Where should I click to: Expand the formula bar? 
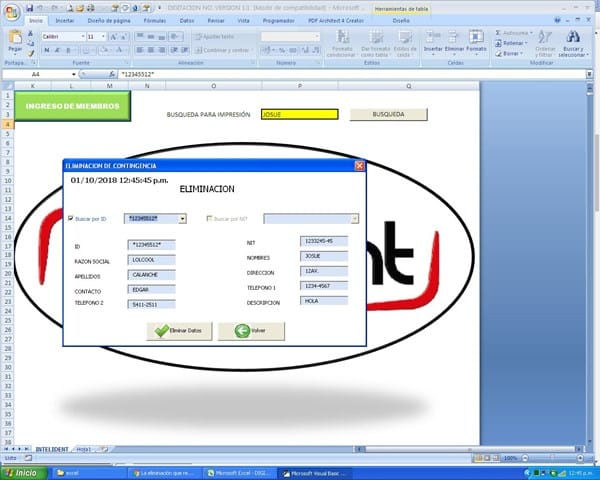[589, 74]
